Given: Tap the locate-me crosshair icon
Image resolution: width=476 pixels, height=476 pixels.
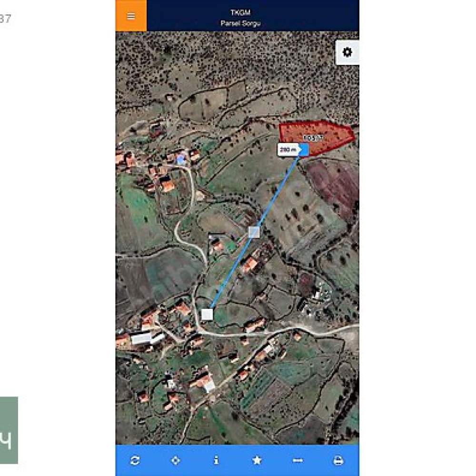Looking at the screenshot, I should 176,460.
